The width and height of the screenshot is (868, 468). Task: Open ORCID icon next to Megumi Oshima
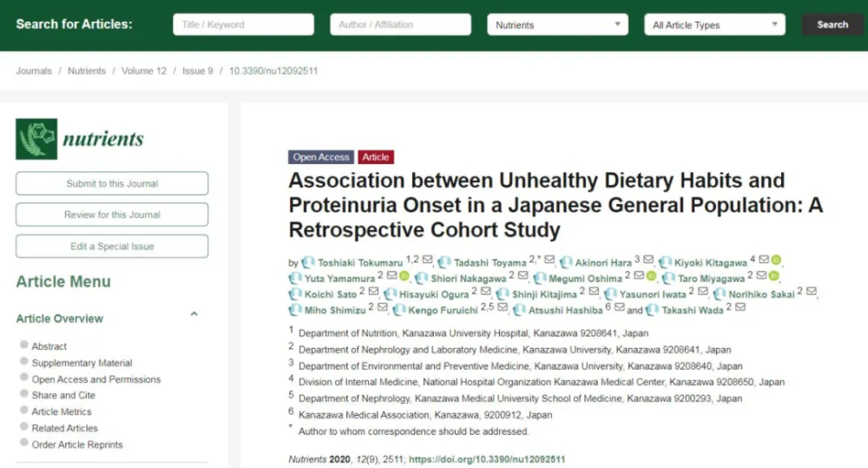pos(651,277)
